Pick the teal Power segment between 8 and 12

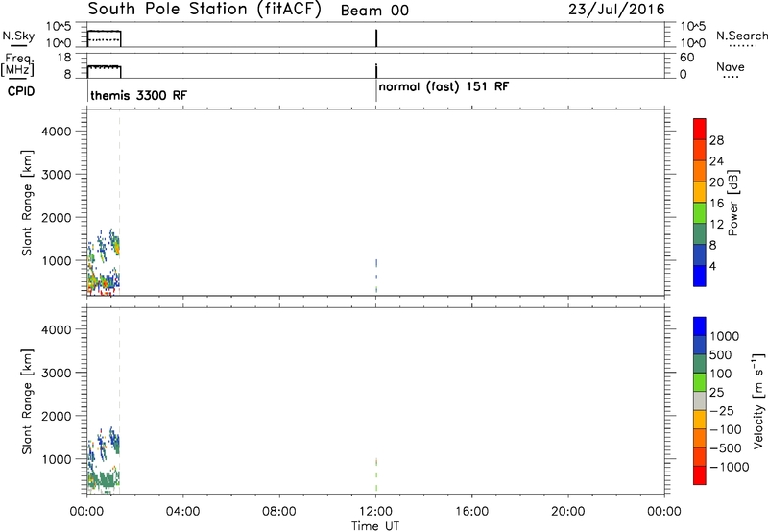pyautogui.click(x=700, y=234)
